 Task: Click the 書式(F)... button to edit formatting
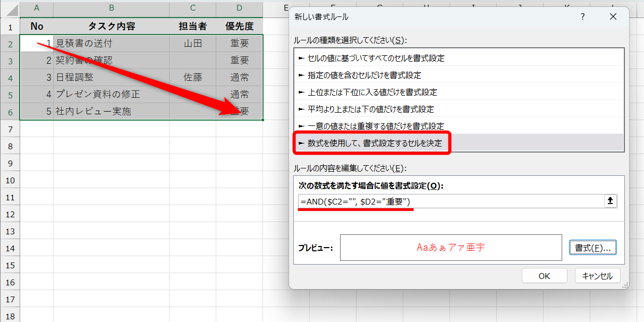(592, 247)
